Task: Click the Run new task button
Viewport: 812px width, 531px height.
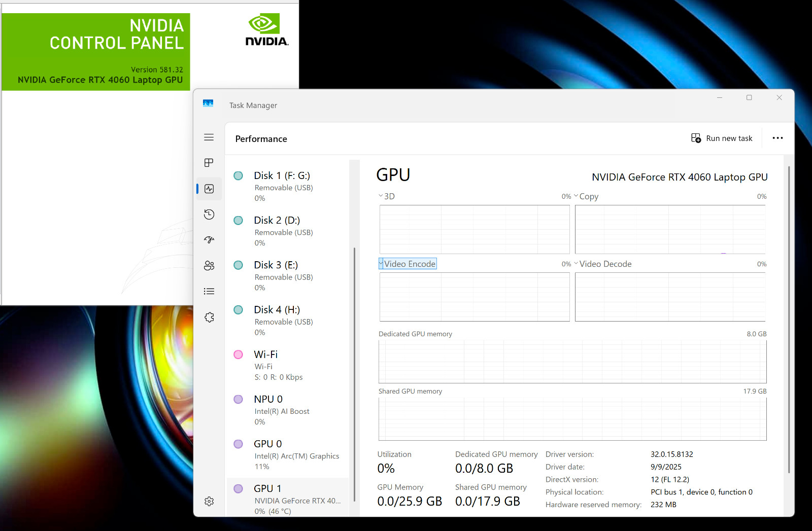Action: 722,138
